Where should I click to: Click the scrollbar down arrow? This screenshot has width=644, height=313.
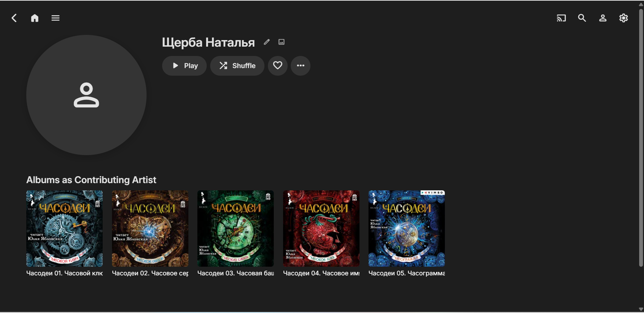pos(641,309)
